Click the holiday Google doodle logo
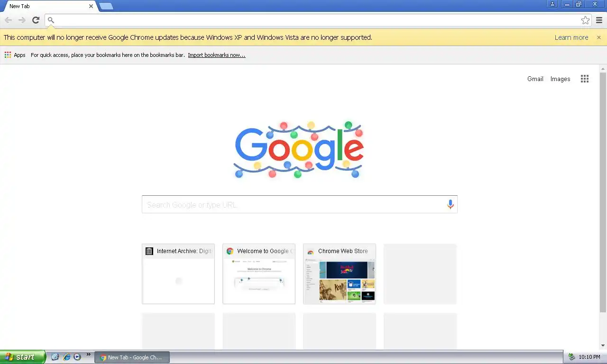607x364 pixels. [299, 149]
